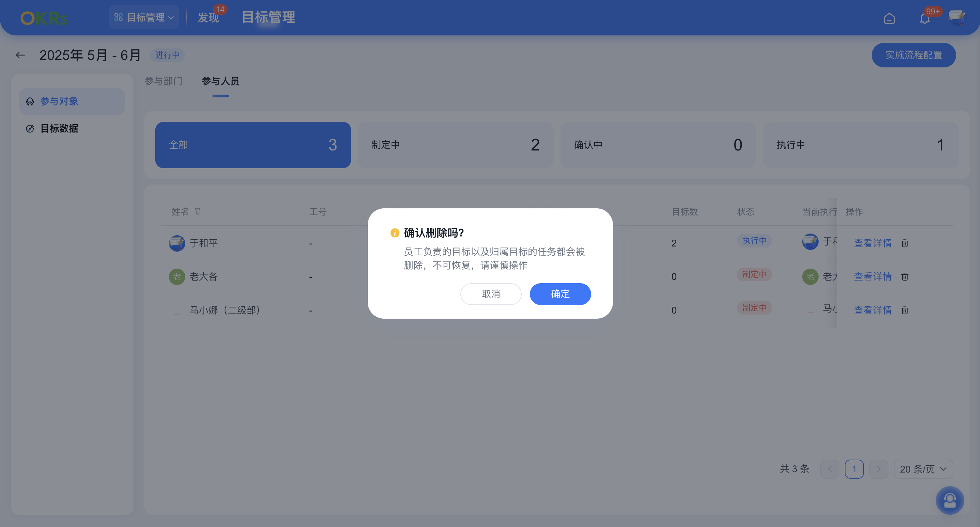The width and height of the screenshot is (980, 527).
Task: Click the trash delete icon in 马小娜's row
Action: point(904,310)
